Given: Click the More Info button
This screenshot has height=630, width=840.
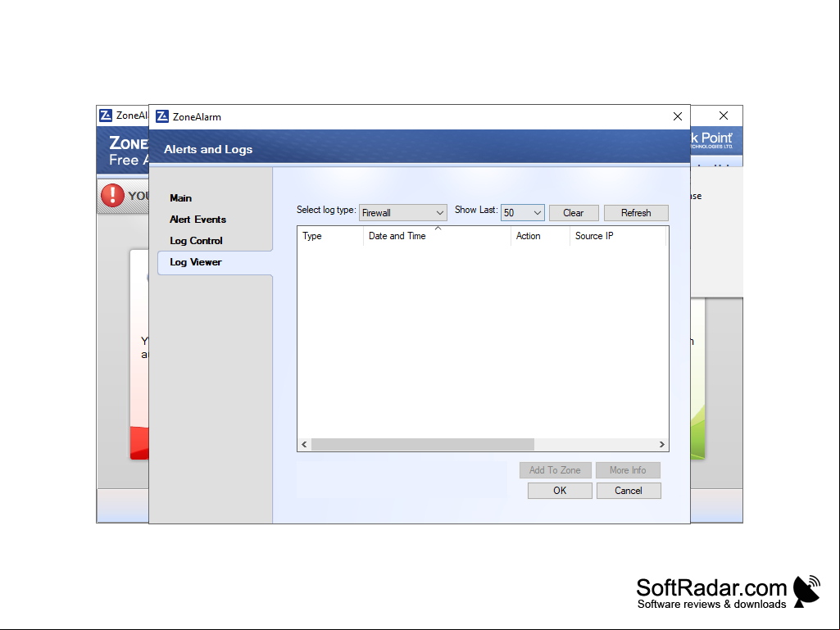Looking at the screenshot, I should tap(628, 469).
